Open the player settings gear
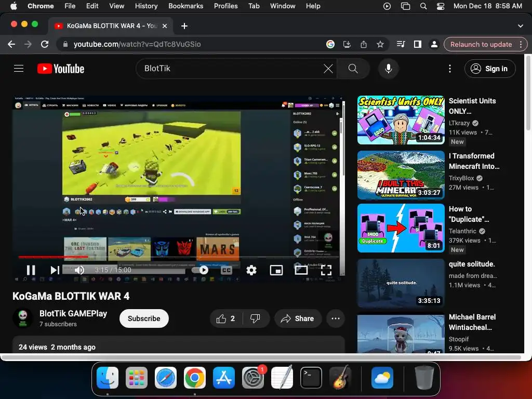 251,270
